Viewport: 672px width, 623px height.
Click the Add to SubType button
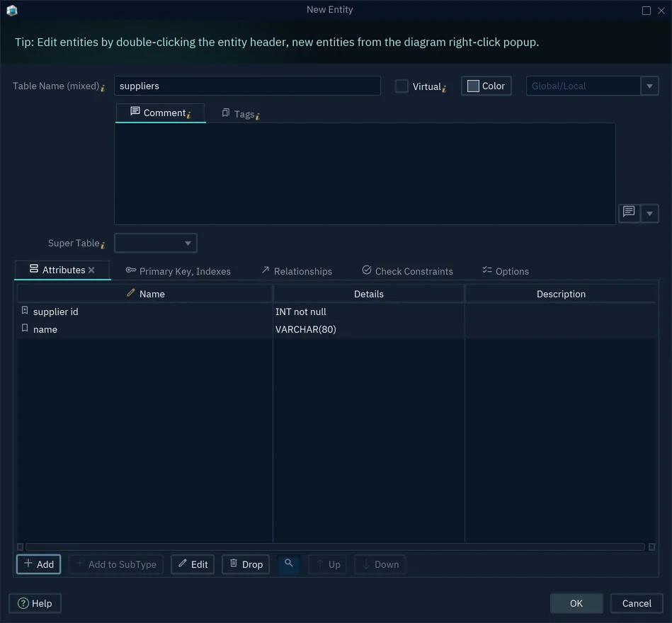115,564
